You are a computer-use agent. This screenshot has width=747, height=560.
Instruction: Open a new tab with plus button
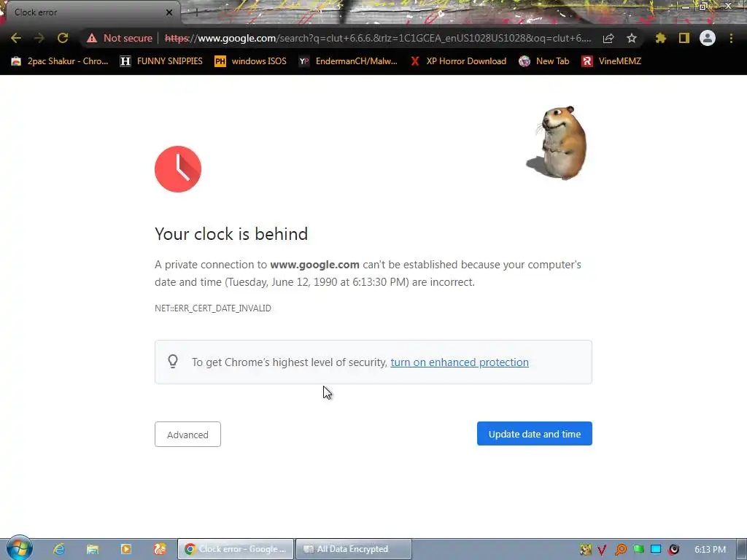point(196,12)
